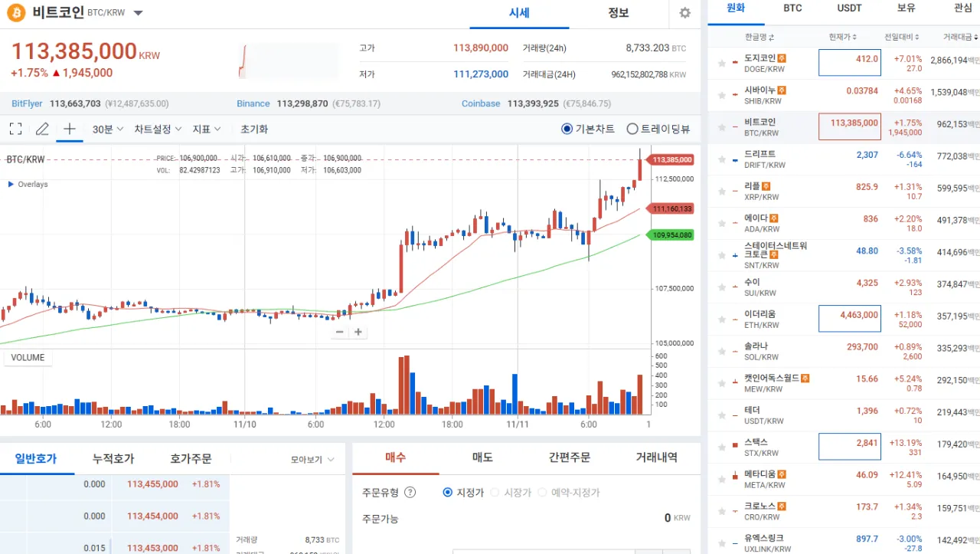The image size is (980, 554).
Task: Click the order type help icon
Action: coord(410,493)
